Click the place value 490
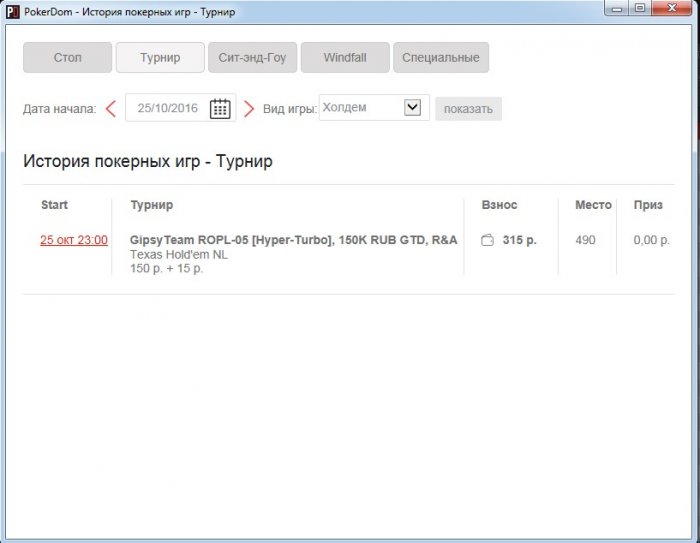 point(585,240)
